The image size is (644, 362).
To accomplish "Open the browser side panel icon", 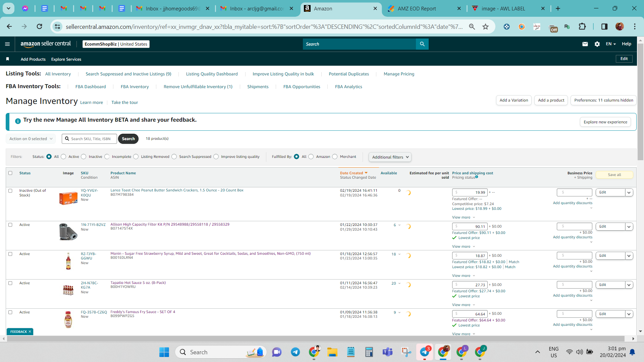I will [x=604, y=26].
